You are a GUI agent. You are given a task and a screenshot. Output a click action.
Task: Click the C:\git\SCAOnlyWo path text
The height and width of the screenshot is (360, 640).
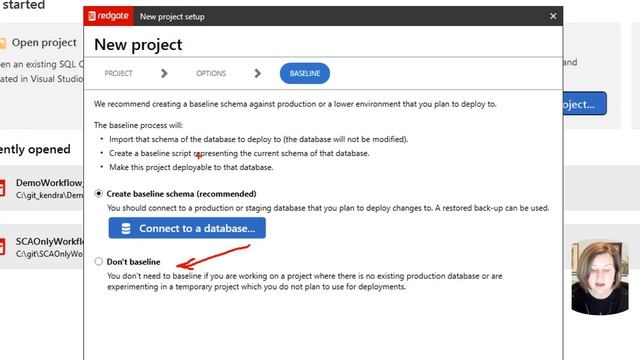tap(49, 254)
